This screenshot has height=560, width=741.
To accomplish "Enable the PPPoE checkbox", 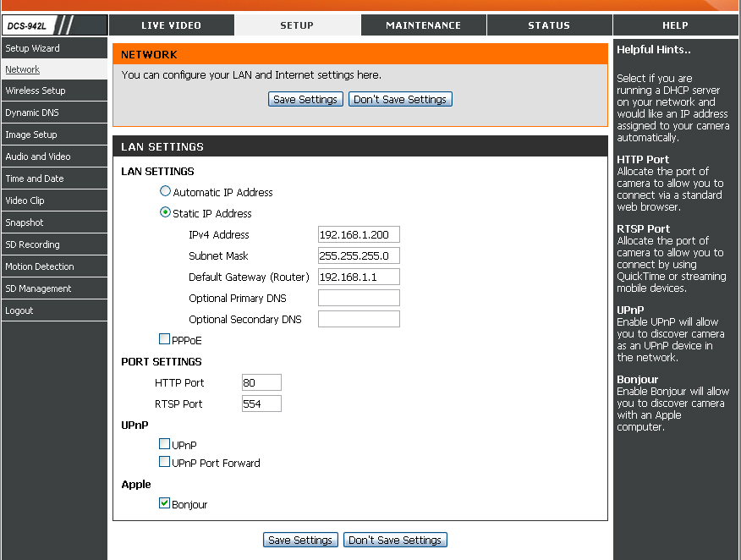I will click(x=164, y=340).
